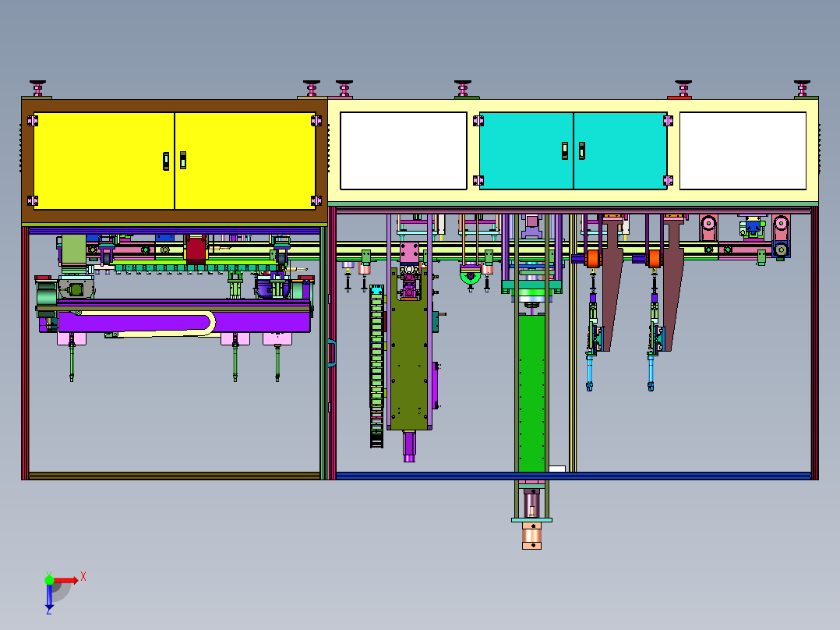Select the top-left hinge of yellow door

click(x=33, y=121)
